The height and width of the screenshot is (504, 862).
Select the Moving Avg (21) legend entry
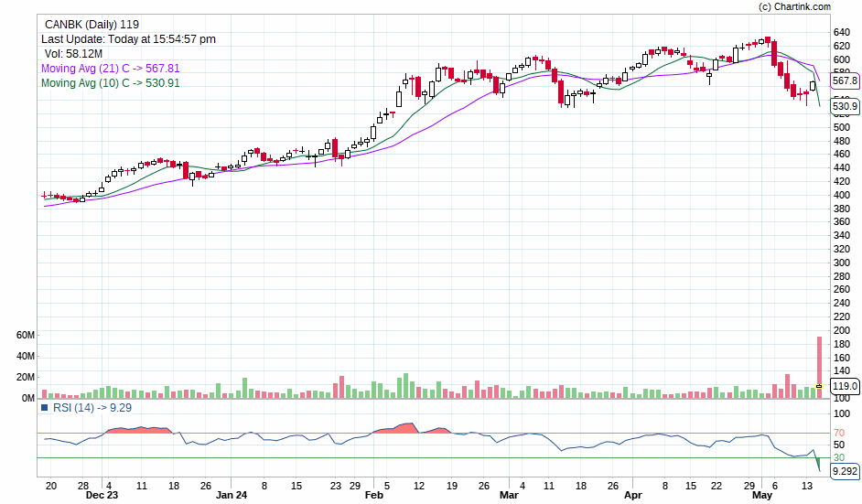tap(111, 69)
